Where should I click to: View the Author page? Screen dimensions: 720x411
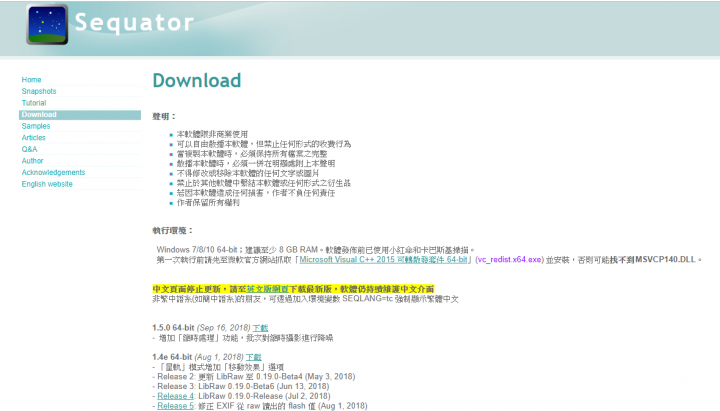pyautogui.click(x=32, y=161)
